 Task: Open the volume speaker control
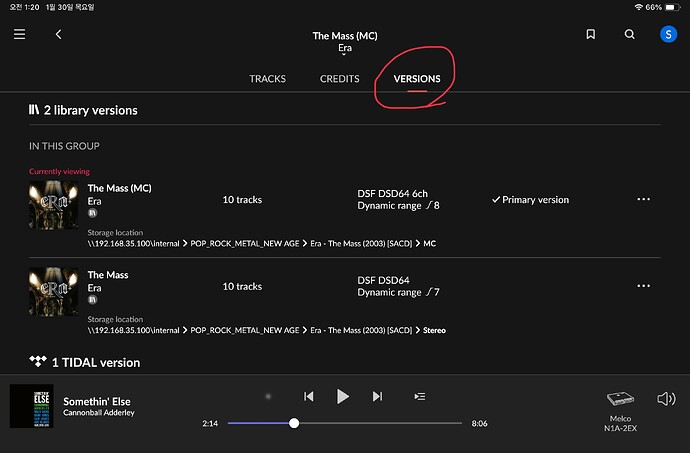pos(666,399)
